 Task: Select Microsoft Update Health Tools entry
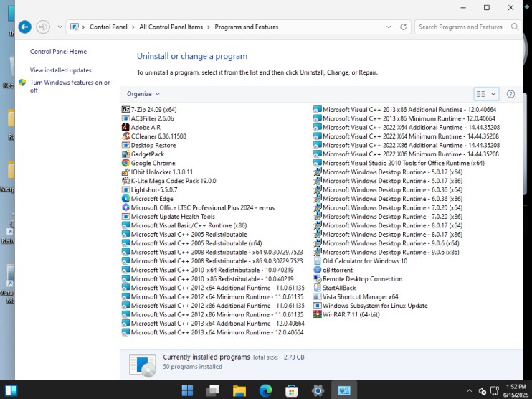click(x=168, y=217)
